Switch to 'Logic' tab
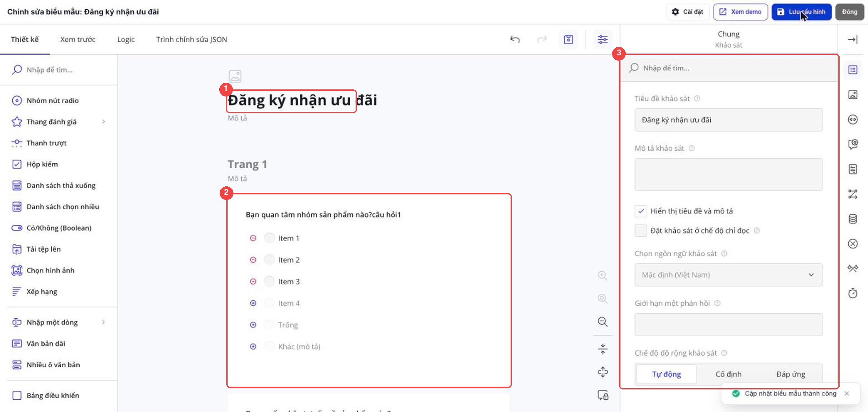The height and width of the screenshot is (412, 868). tap(126, 39)
